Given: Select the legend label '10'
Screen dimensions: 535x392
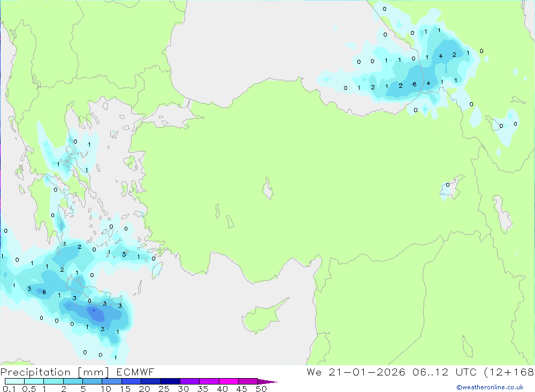Looking at the screenshot, I should [106, 389].
